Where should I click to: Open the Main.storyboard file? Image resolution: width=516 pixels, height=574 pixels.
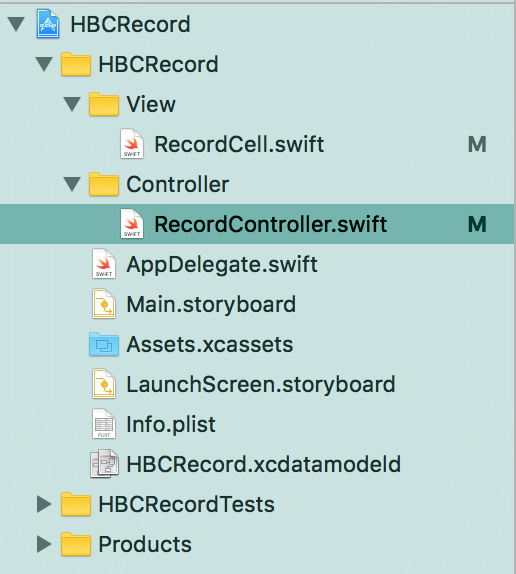211,304
